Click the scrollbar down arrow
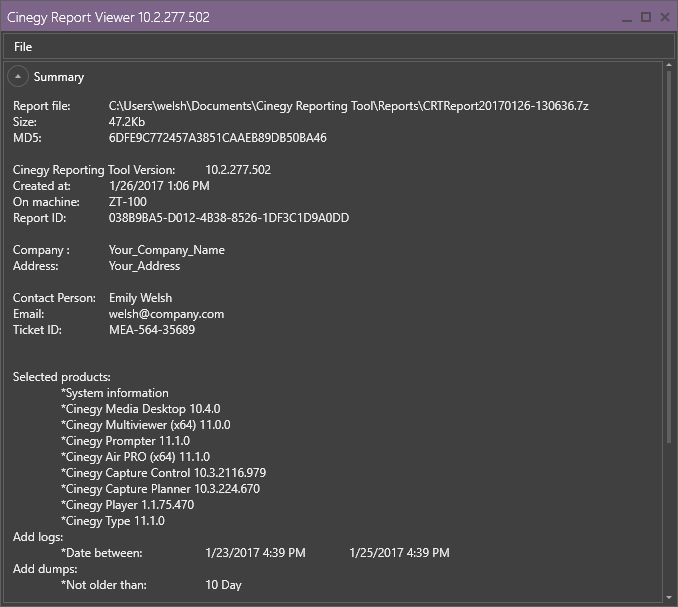This screenshot has width=678, height=607. pos(669,597)
